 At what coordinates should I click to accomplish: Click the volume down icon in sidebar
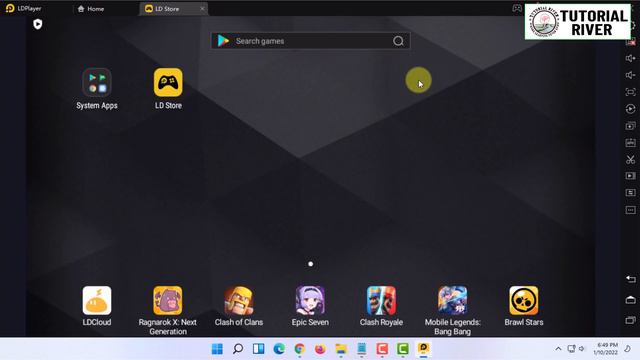[631, 75]
